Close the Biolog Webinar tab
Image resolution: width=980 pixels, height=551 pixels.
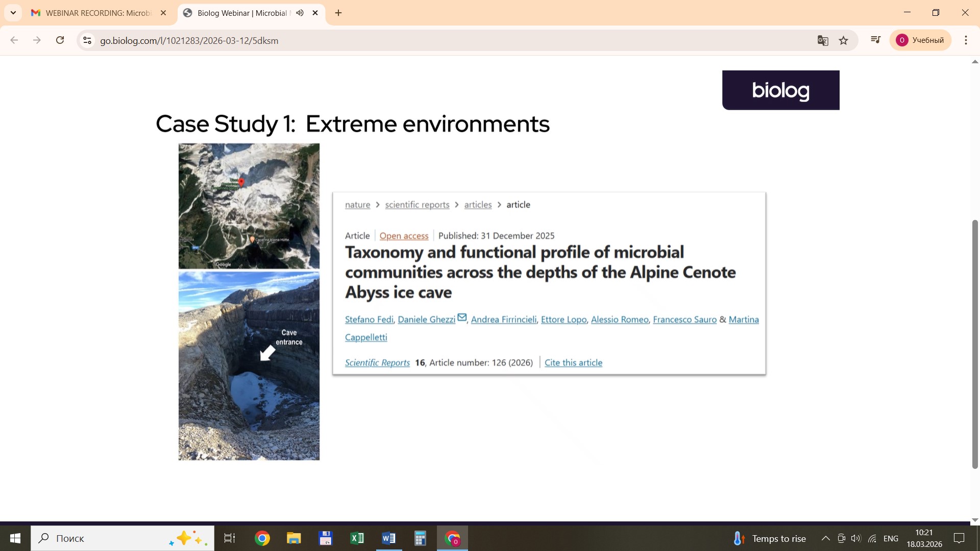click(315, 13)
